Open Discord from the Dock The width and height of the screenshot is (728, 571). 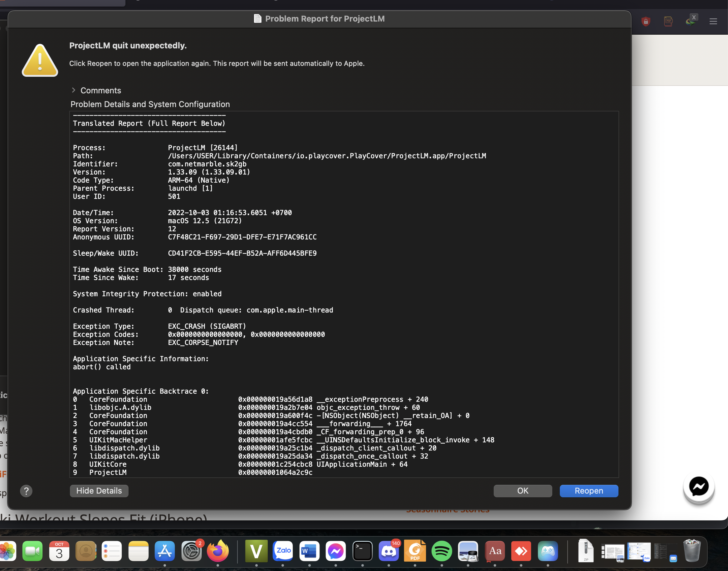389,551
